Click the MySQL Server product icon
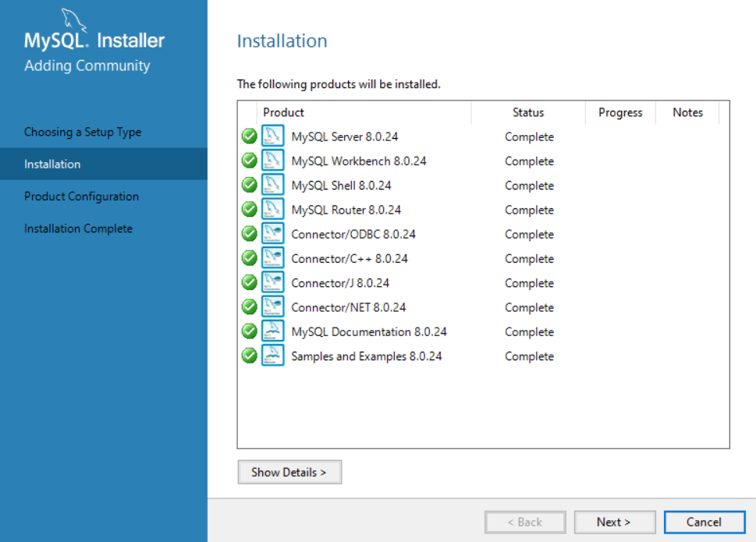Viewport: 756px width, 542px height. click(272, 136)
